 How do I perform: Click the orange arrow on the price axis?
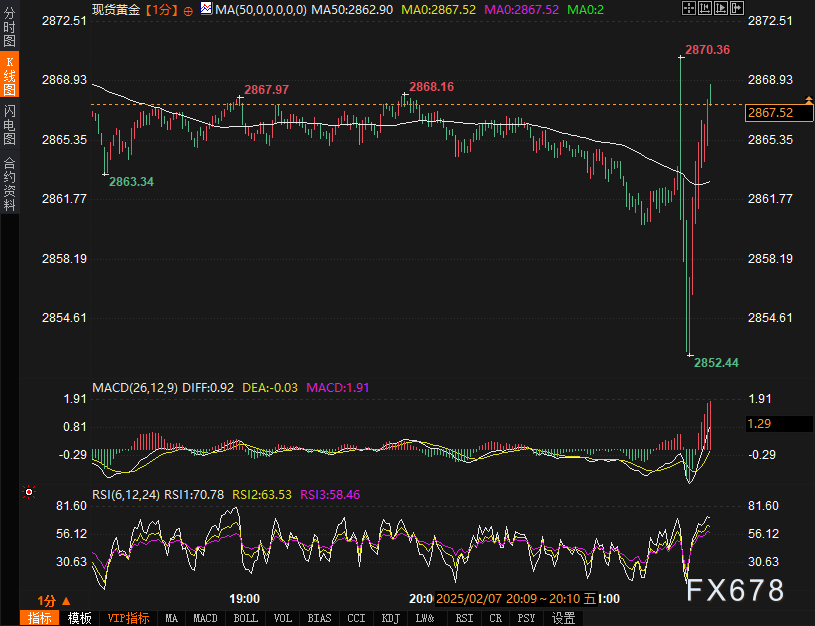click(808, 99)
